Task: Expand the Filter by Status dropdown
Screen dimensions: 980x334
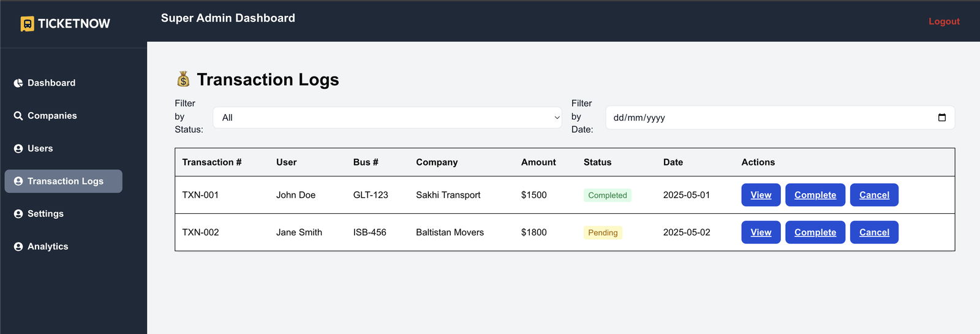Action: click(x=387, y=118)
